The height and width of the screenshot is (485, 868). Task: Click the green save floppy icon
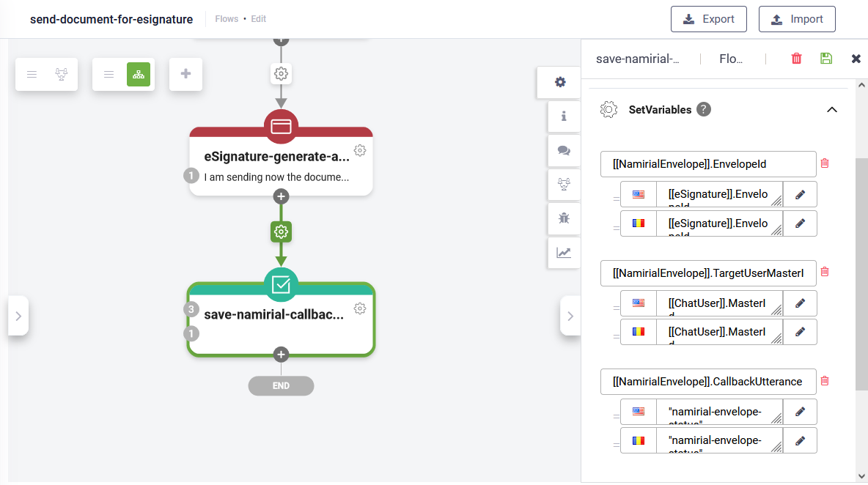(826, 59)
